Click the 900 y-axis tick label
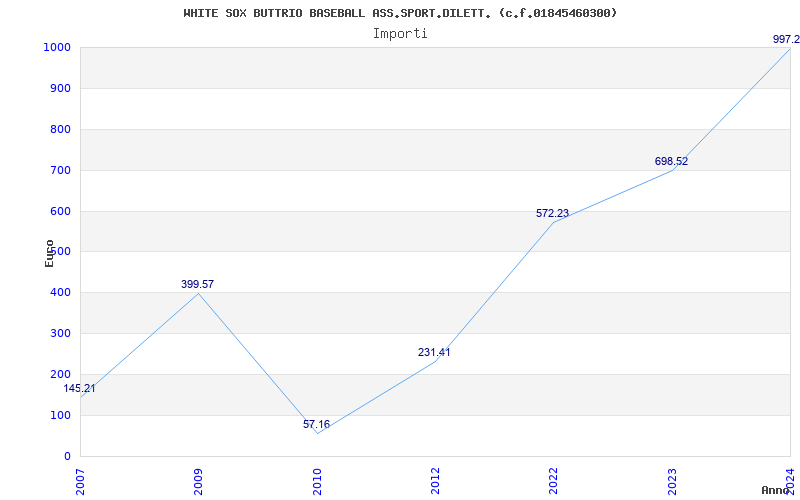 63,88
